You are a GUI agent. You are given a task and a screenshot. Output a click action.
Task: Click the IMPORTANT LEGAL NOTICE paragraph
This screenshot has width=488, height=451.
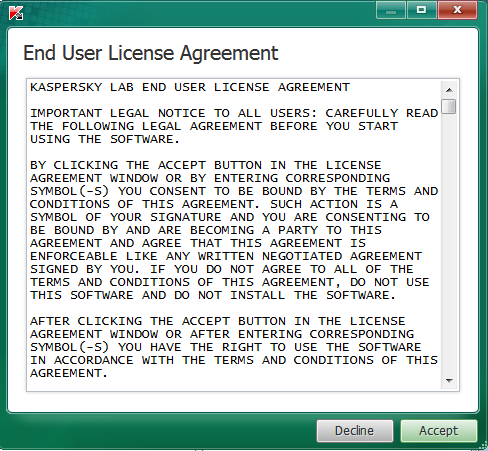click(234, 126)
